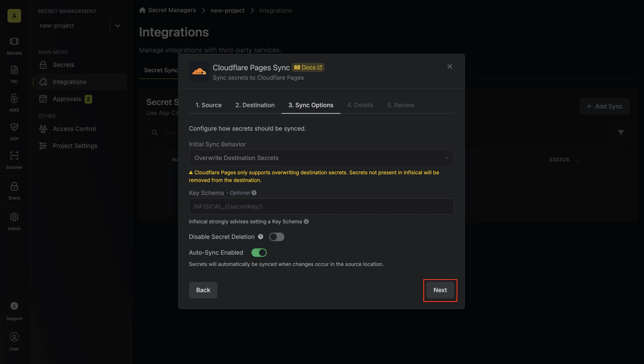This screenshot has width=644, height=364.
Task: Focus the Key Schema input field
Action: 321,206
